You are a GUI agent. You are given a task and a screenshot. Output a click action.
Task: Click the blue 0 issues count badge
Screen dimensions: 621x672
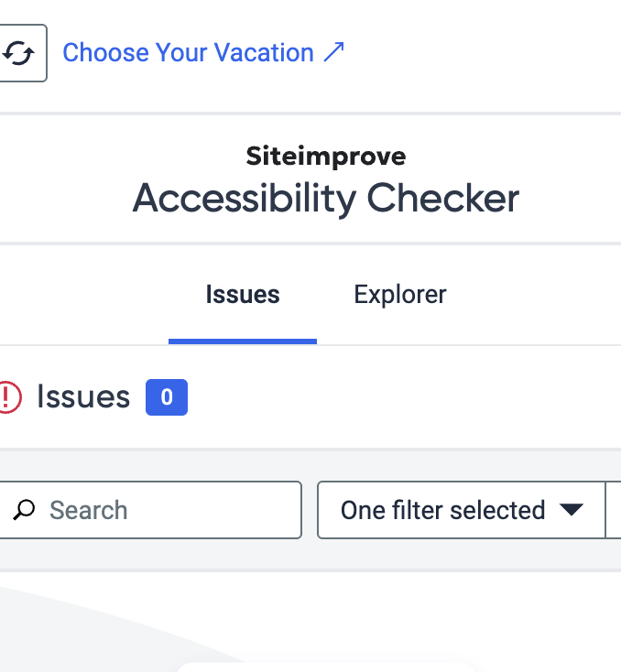(x=167, y=397)
